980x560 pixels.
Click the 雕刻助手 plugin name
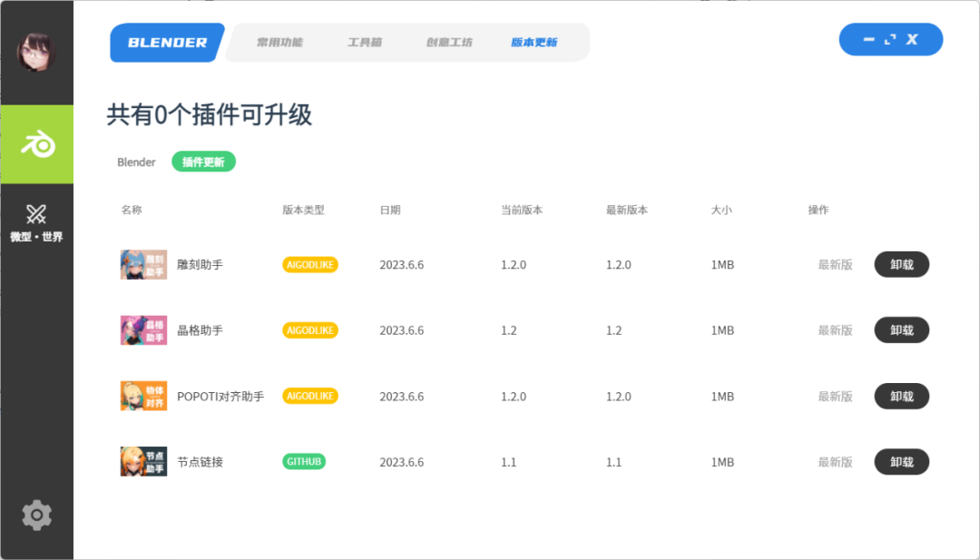[x=200, y=264]
